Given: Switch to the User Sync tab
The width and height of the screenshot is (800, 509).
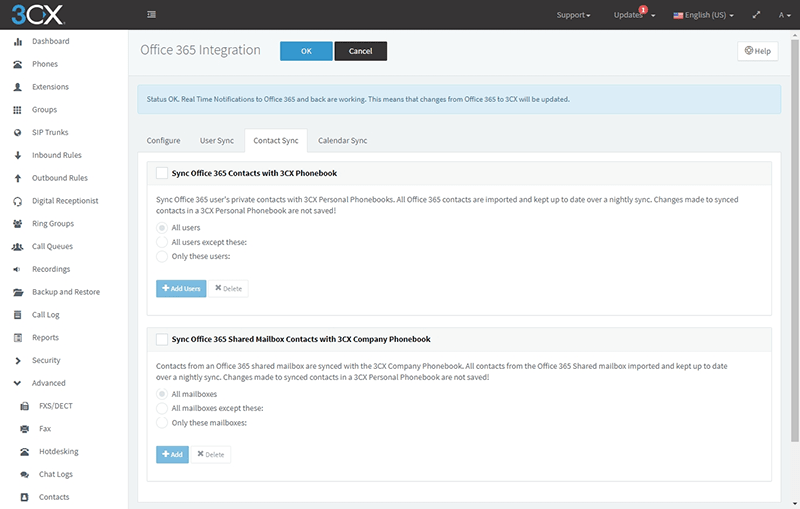Looking at the screenshot, I should (x=217, y=141).
